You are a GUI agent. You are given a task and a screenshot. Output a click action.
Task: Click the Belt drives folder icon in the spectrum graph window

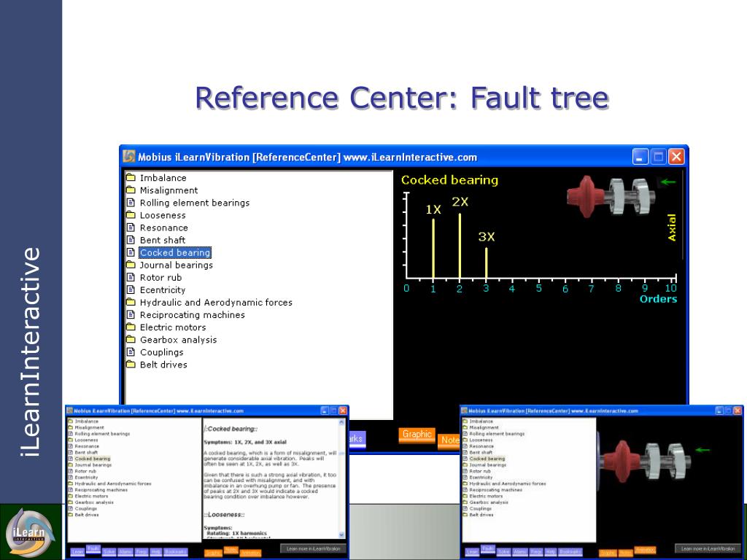tap(131, 365)
